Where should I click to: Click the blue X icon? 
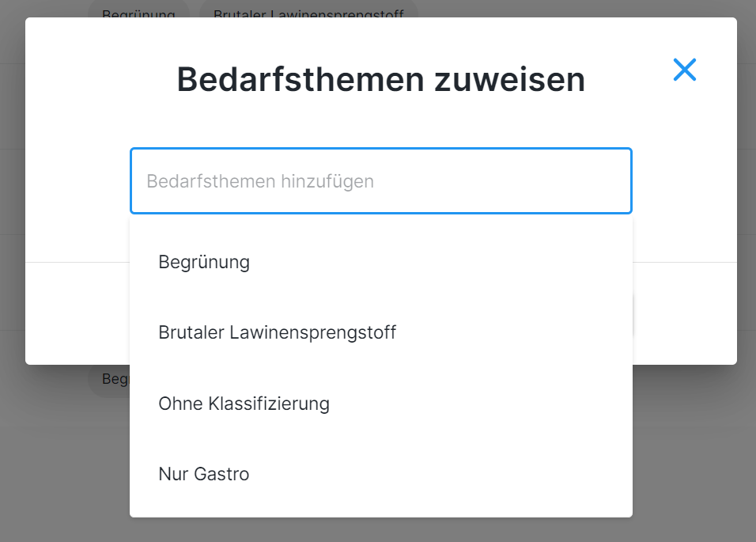(684, 70)
